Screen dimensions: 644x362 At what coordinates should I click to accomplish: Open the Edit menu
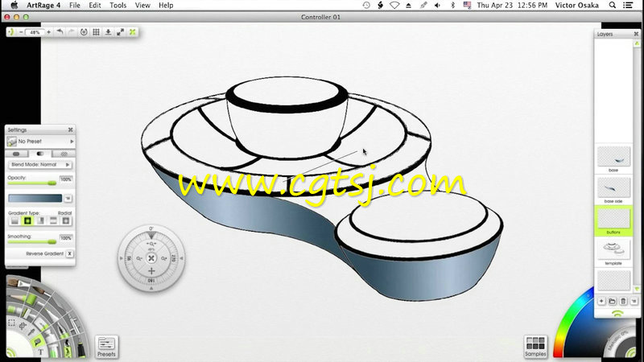(x=95, y=6)
